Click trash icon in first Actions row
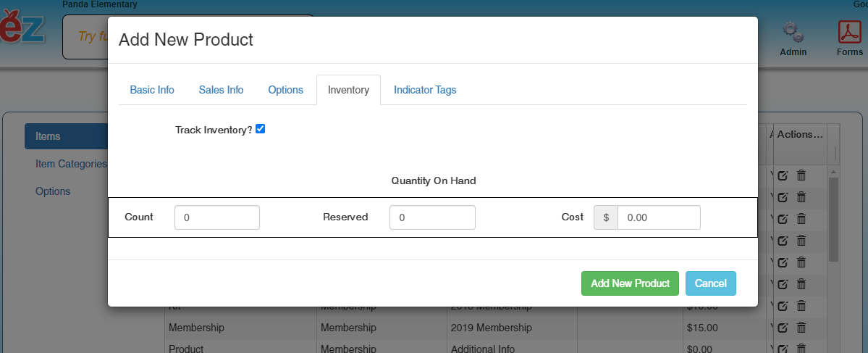The width and height of the screenshot is (868, 353). [801, 175]
